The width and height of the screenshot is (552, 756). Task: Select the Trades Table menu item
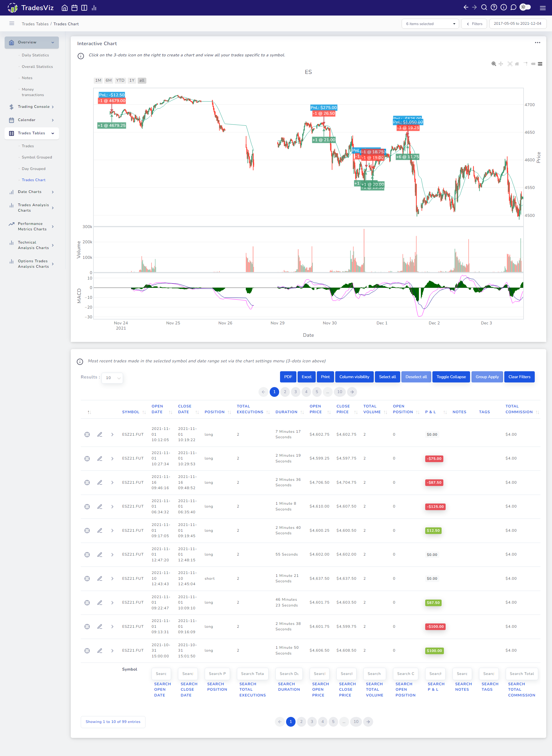[31, 133]
